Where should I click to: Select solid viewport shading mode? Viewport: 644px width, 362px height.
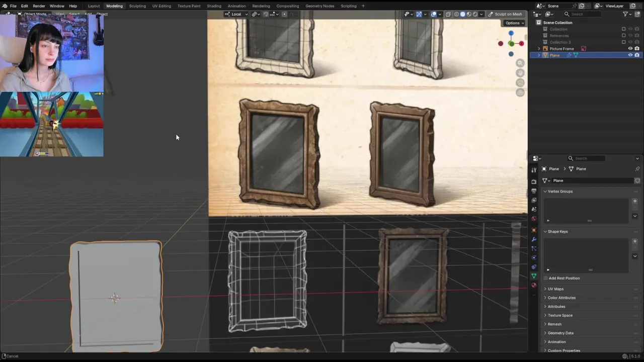[462, 14]
